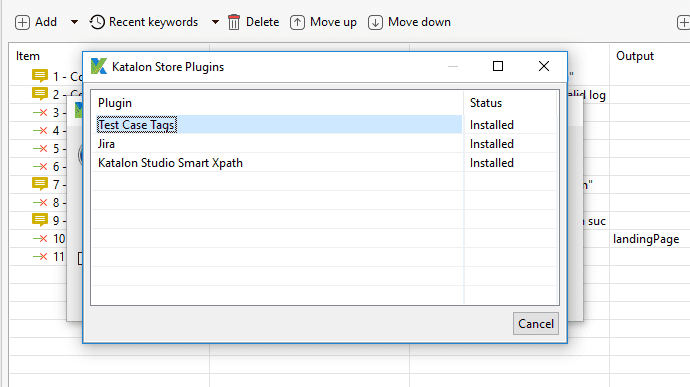Click the landingPage output cell
The image size is (690, 387).
(646, 239)
